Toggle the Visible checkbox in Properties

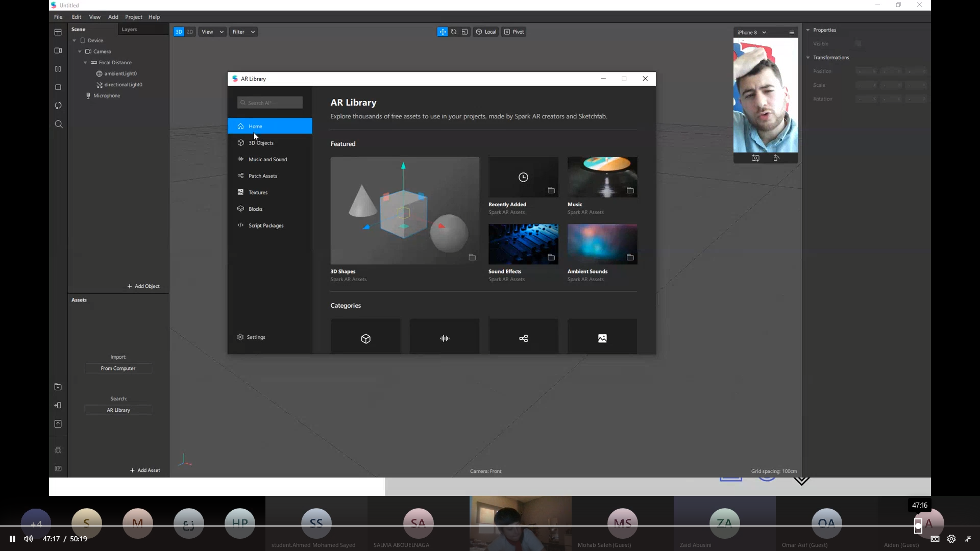click(859, 44)
